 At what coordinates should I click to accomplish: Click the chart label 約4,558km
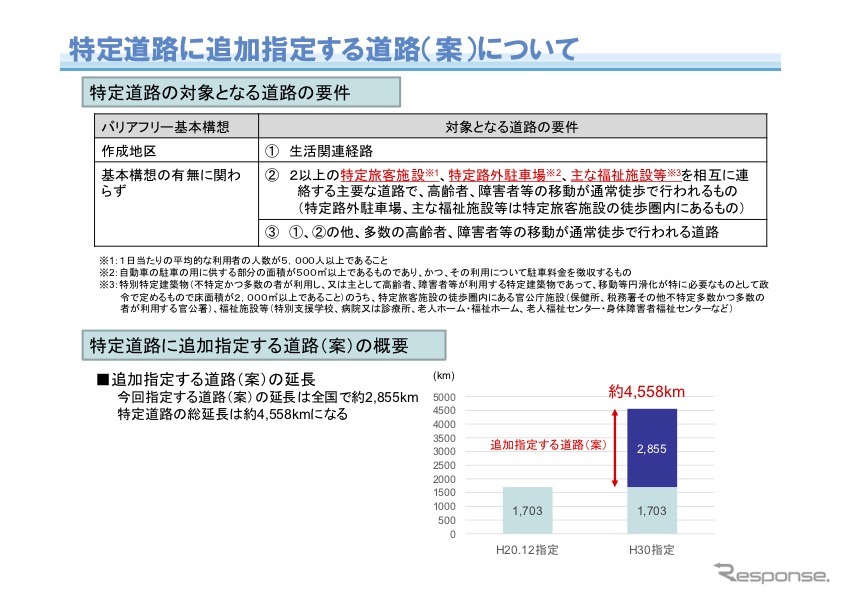646,392
